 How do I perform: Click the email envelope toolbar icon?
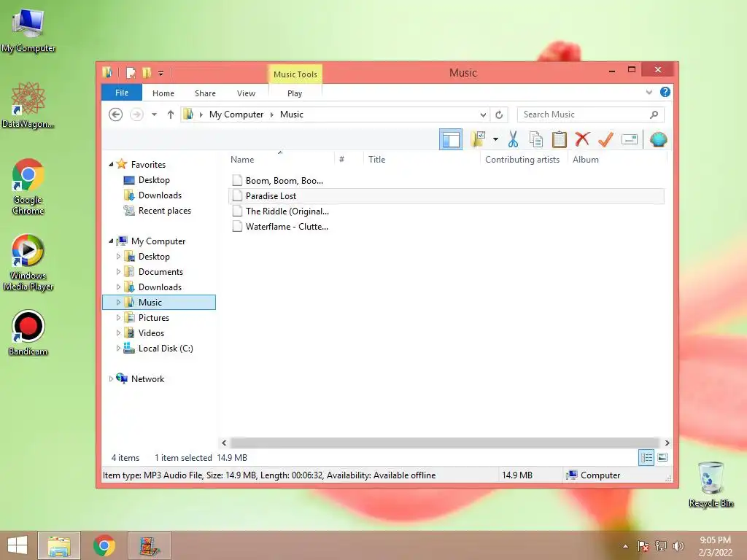(x=630, y=139)
